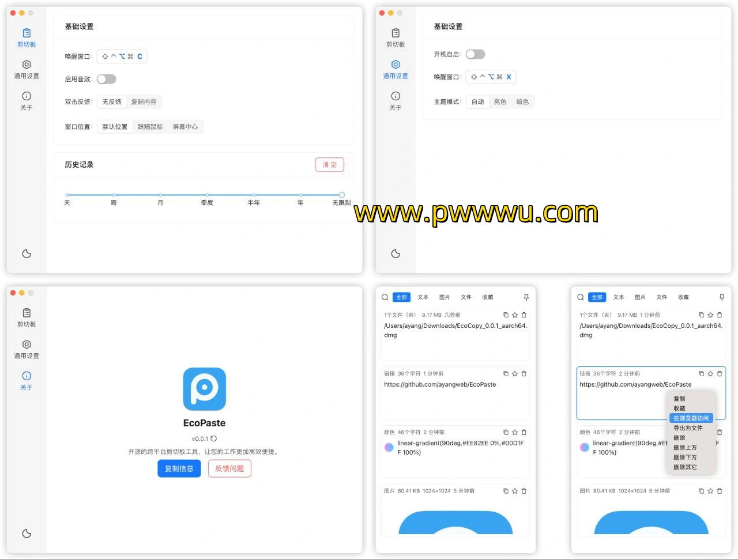Copy the 图片 entry dated 5 分钟前

click(506, 491)
